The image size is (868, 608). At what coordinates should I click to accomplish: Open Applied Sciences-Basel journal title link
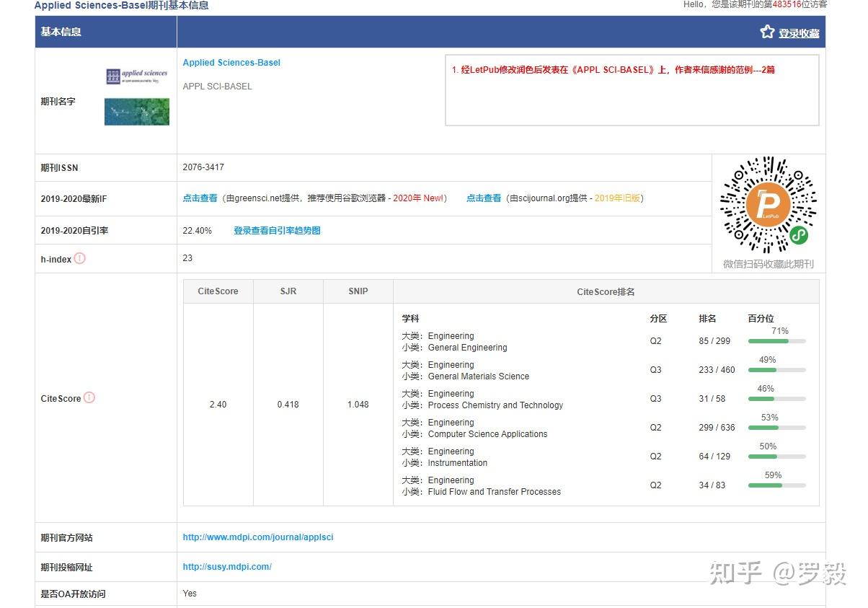(231, 63)
